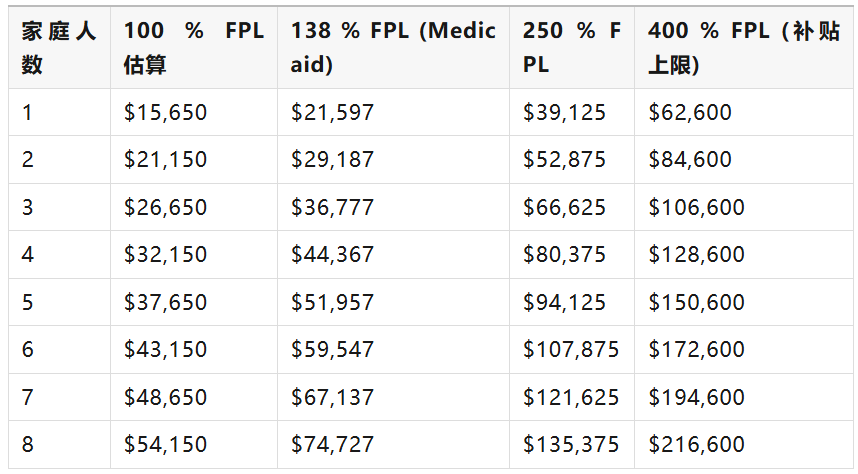Viewport: 858px width, 474px height.
Task: Click household size 8 row label
Action: (28, 445)
